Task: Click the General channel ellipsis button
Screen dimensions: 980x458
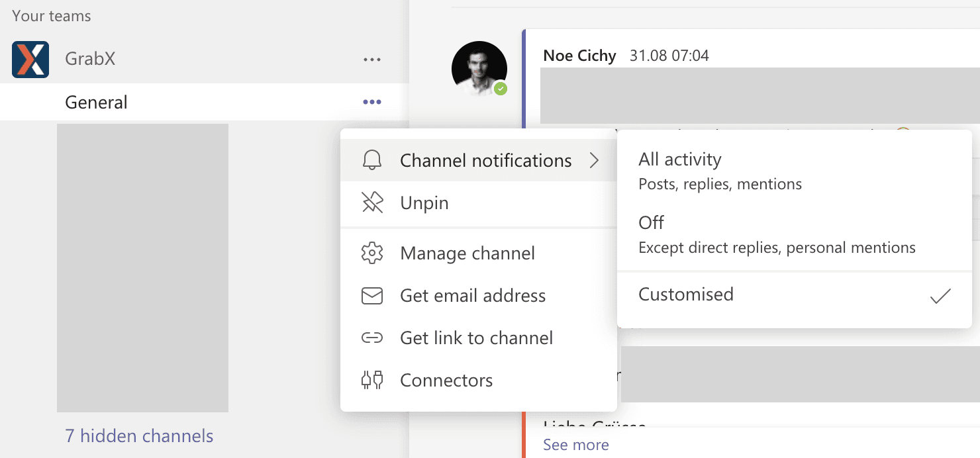Action: coord(372,102)
